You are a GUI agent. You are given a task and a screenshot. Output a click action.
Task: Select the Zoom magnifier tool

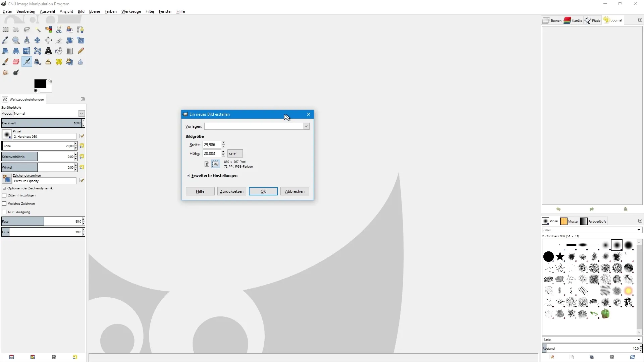coord(16,40)
